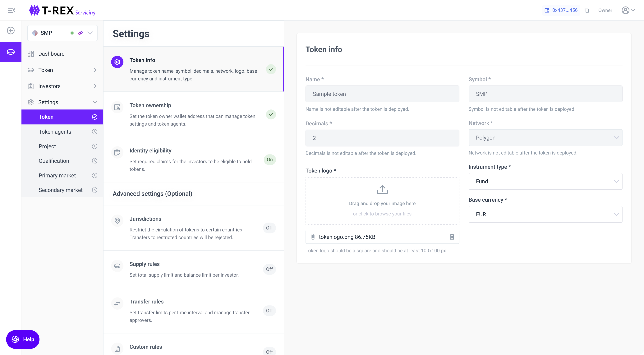Toggle Identity eligibility On switch
The width and height of the screenshot is (644, 355).
pyautogui.click(x=269, y=159)
